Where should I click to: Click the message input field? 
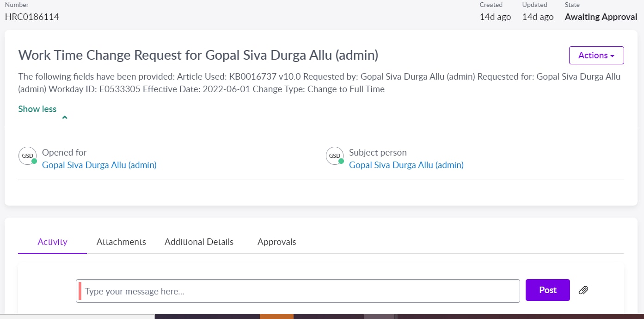pos(298,290)
